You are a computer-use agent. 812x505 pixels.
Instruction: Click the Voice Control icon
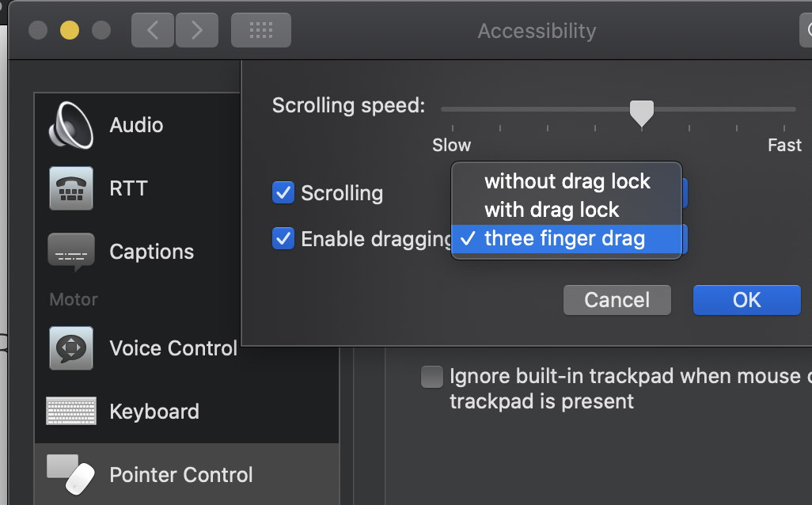click(x=72, y=348)
